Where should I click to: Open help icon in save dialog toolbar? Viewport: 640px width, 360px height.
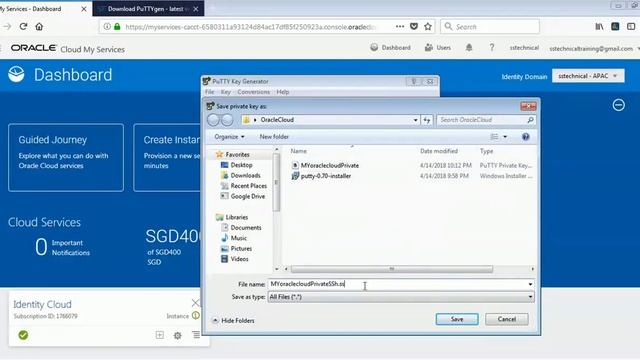[526, 137]
